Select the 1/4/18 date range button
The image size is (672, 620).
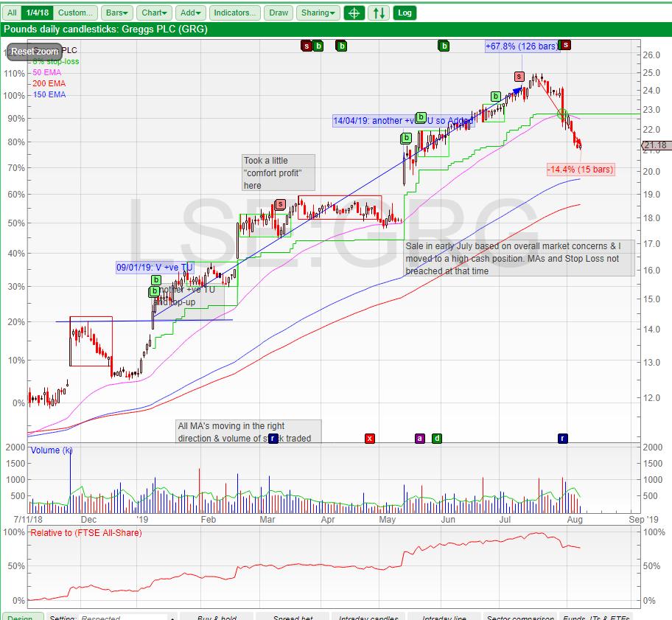pos(38,13)
